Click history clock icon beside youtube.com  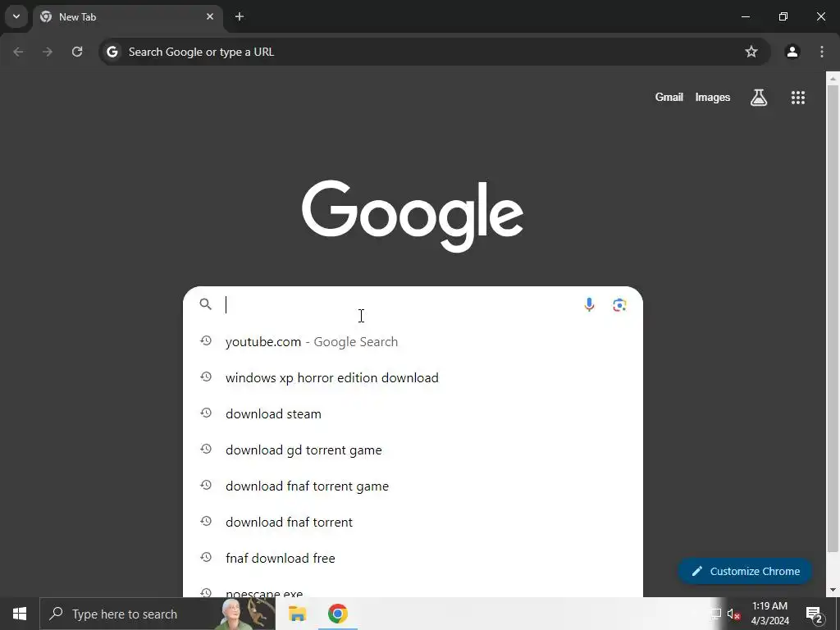point(206,340)
